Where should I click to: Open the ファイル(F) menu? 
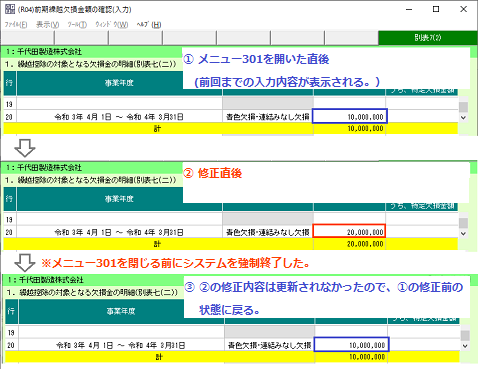coord(16,25)
